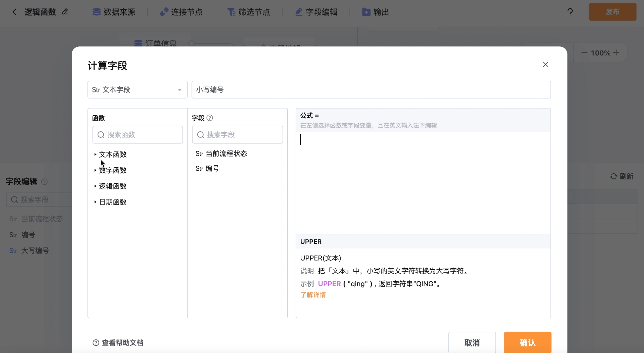Insert the 编号 field from dialog list
This screenshot has width=644, height=353.
(207, 169)
